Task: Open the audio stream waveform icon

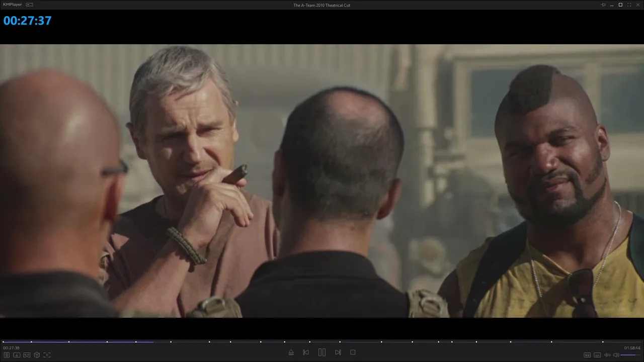Action: (x=607, y=355)
